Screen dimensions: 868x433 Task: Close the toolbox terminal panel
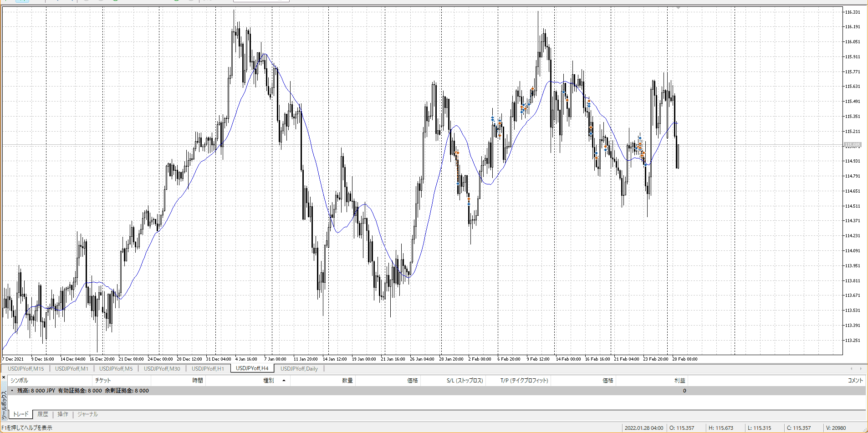click(x=4, y=377)
